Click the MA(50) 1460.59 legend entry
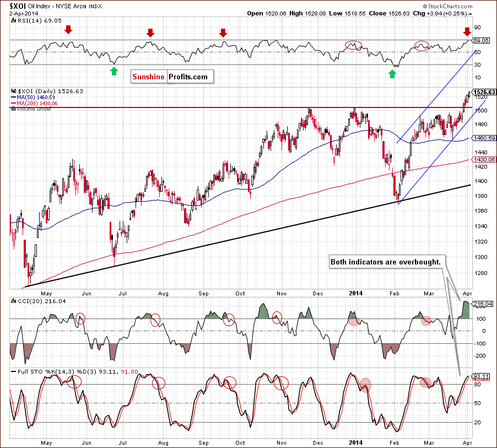 [36, 98]
